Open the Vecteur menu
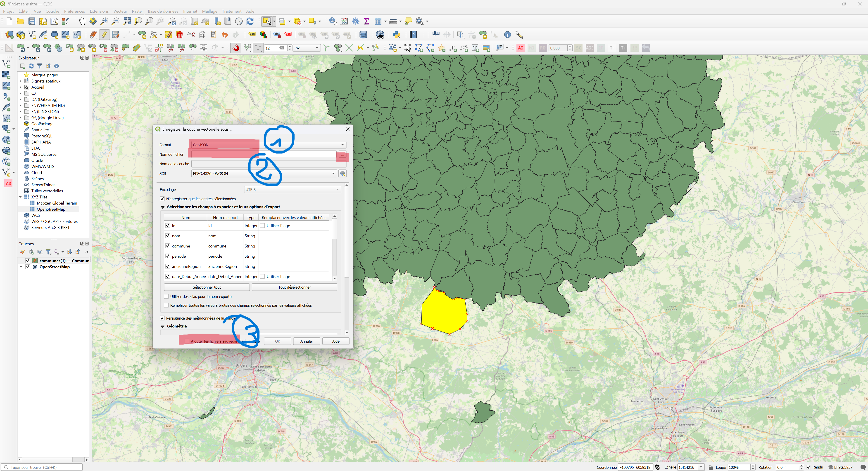 coord(120,11)
